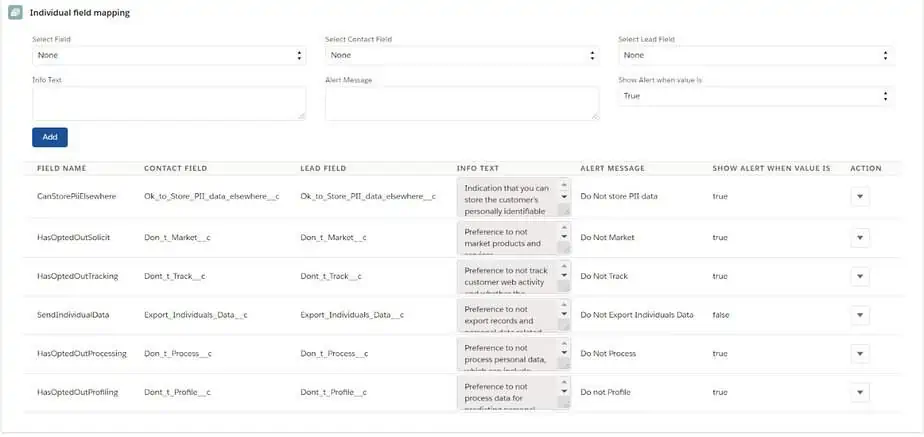The width and height of the screenshot is (924, 437).
Task: Open action menu for HasOptedOutTracking row
Action: (x=860, y=276)
